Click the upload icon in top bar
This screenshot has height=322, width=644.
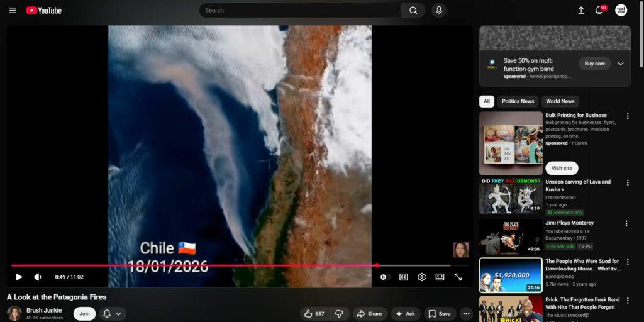pyautogui.click(x=580, y=10)
